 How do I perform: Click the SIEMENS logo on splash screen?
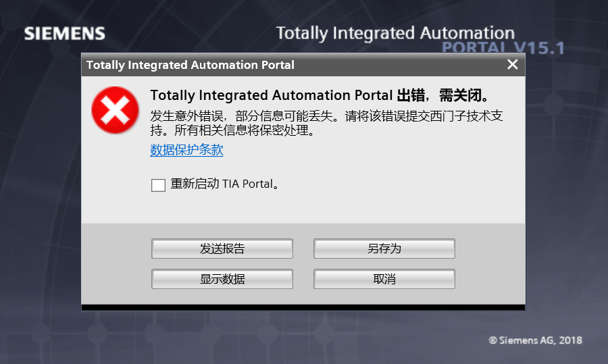[x=65, y=34]
